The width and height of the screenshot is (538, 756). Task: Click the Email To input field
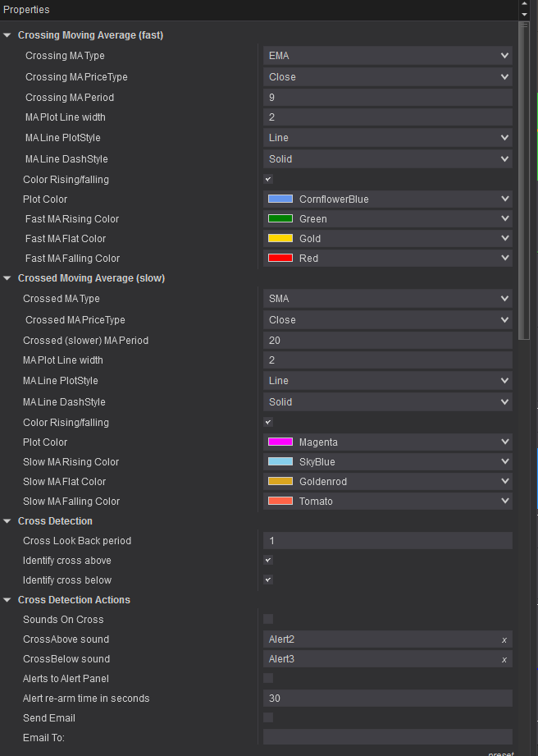[x=388, y=737]
